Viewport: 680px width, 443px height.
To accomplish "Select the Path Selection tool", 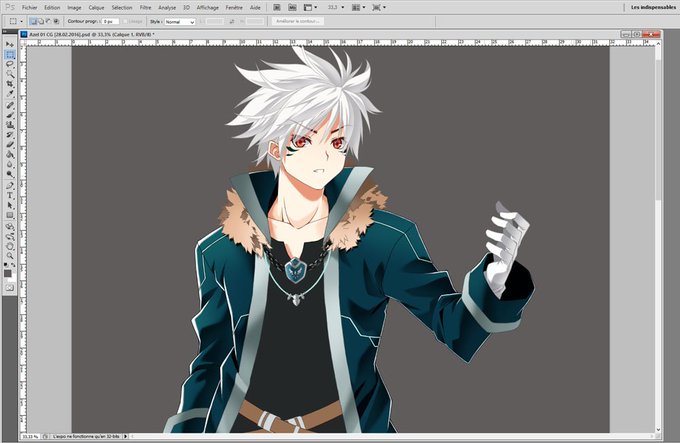I will point(10,205).
